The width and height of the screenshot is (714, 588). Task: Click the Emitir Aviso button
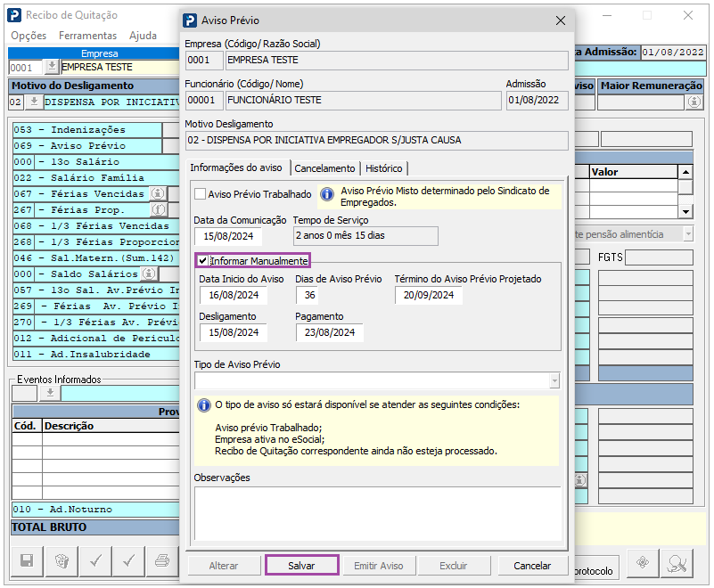pyautogui.click(x=379, y=566)
